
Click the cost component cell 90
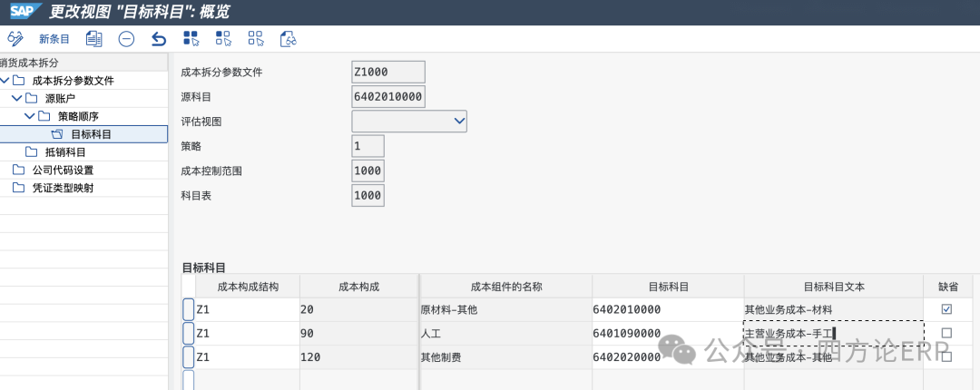point(358,333)
